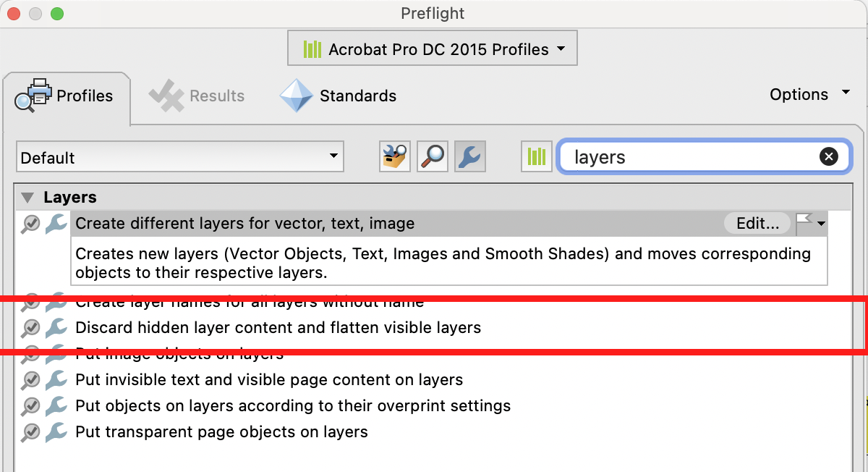The height and width of the screenshot is (472, 868).
Task: Show the profiles list with the box icon
Action: tap(394, 156)
